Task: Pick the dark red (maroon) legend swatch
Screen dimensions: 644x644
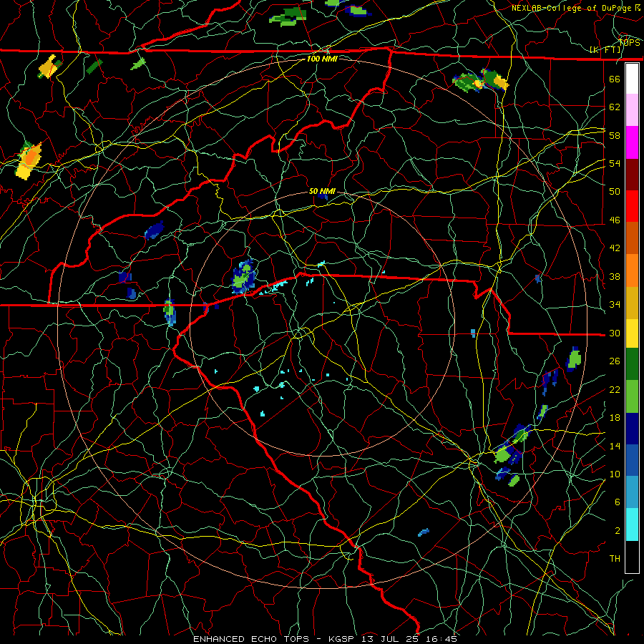Action: point(632,174)
